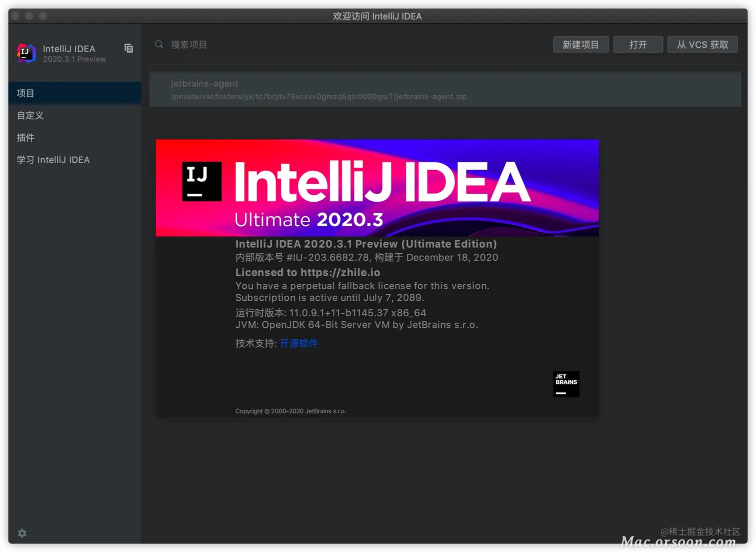
Task: Select the 项目 tab in sidebar
Action: tap(75, 93)
